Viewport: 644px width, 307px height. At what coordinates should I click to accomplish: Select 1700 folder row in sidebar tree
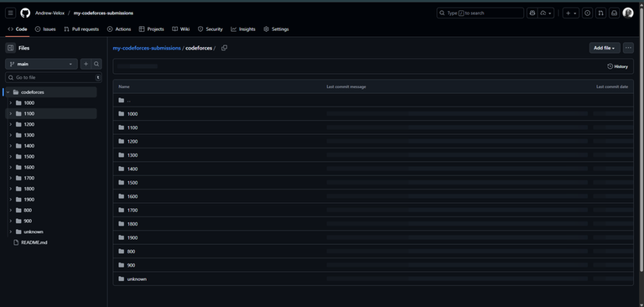pyautogui.click(x=51, y=178)
